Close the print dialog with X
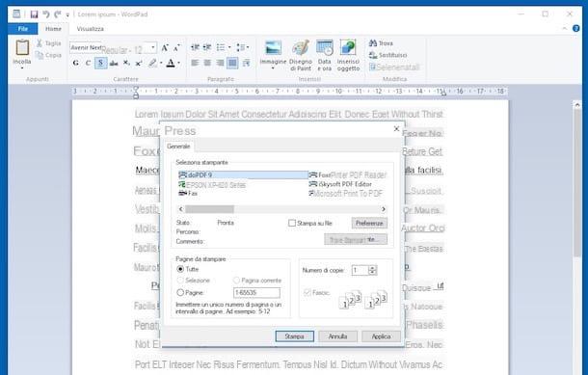 396,128
